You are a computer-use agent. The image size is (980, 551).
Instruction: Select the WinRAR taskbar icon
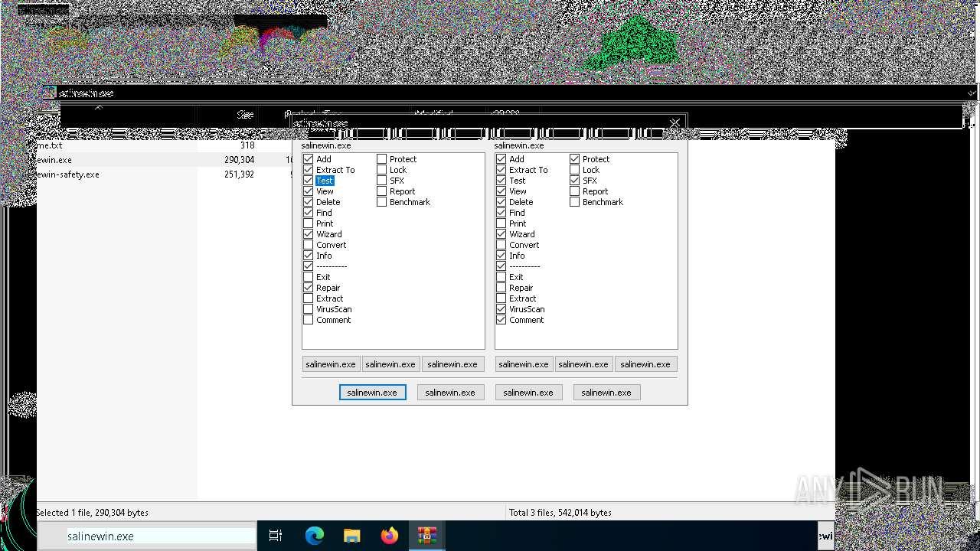427,536
